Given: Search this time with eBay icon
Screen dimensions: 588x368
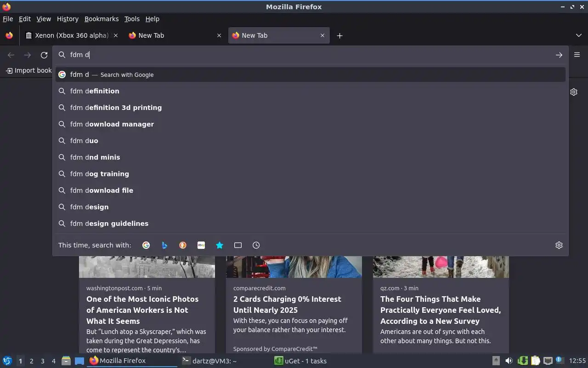Looking at the screenshot, I should [201, 245].
